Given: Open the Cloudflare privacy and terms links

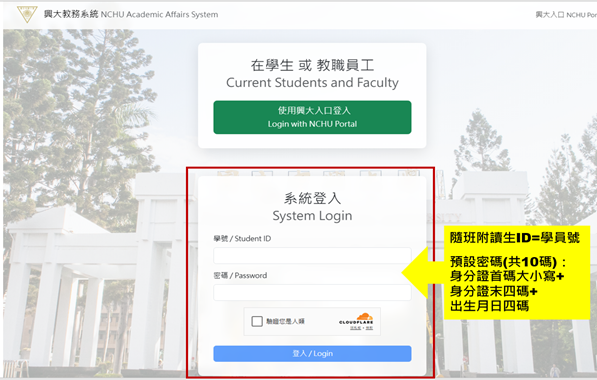Looking at the screenshot, I should pyautogui.click(x=361, y=328).
